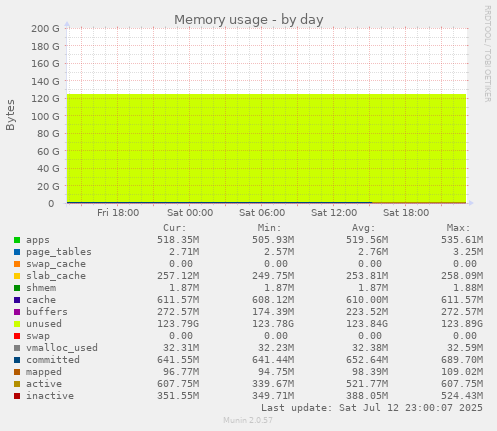Screen dimensions: 497x431
Task: Click the 'swap_cache' legend label
Action: [x=56, y=264]
